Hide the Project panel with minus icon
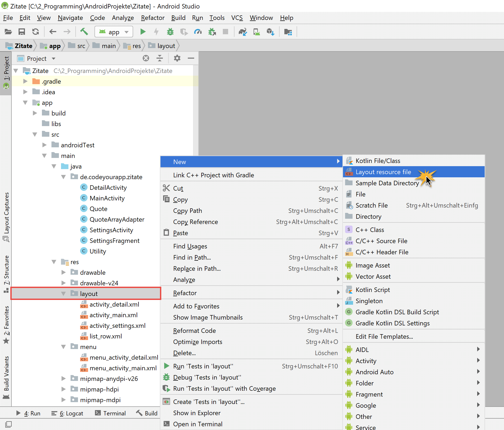Viewport: 504px width, 430px height. click(191, 58)
